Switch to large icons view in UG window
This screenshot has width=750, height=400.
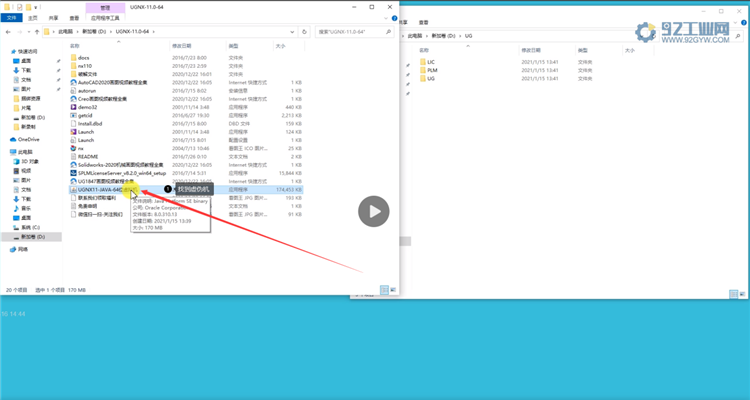[x=742, y=294]
